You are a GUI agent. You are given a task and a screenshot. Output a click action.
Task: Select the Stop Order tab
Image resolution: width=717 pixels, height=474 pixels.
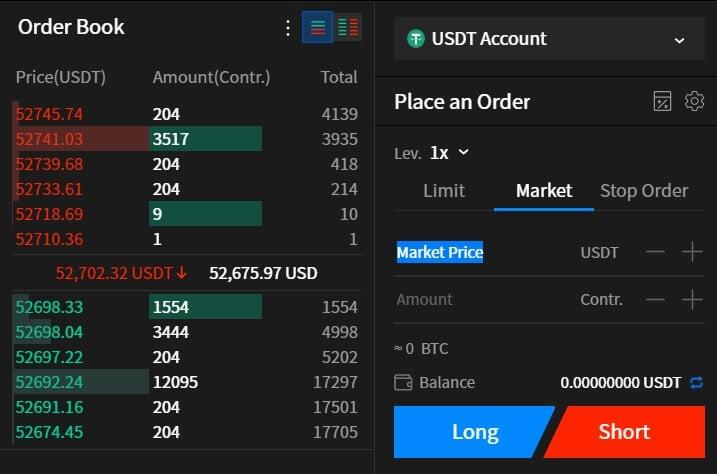pyautogui.click(x=644, y=191)
